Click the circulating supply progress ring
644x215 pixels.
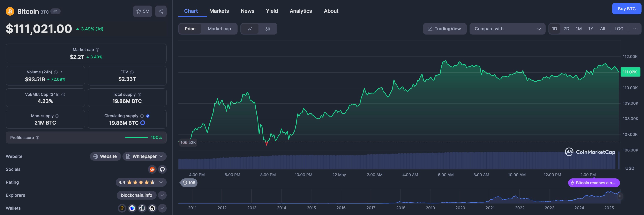coord(143,123)
